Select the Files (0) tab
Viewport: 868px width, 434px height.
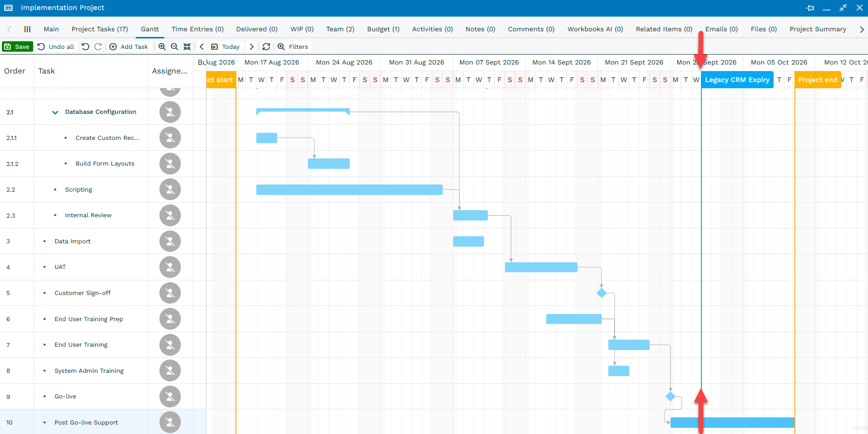(x=764, y=29)
